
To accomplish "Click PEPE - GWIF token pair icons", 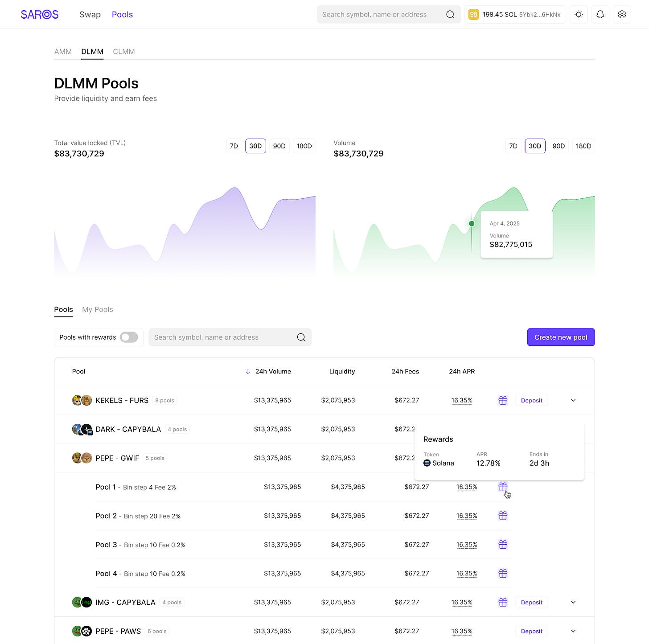I will (82, 458).
